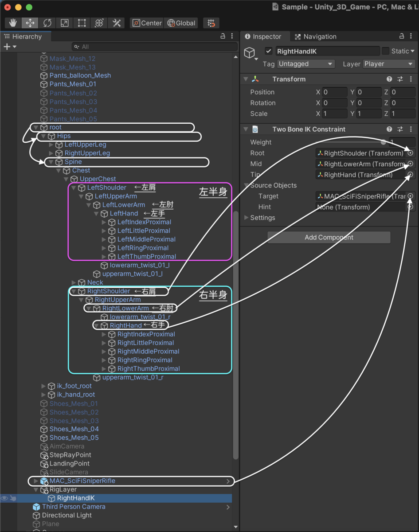Expand the LeftUpperLeg tree node
This screenshot has width=419, height=532.
[x=51, y=145]
